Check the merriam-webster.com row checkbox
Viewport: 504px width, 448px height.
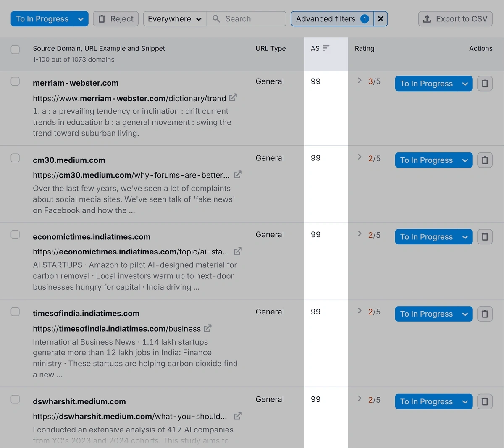pyautogui.click(x=15, y=81)
